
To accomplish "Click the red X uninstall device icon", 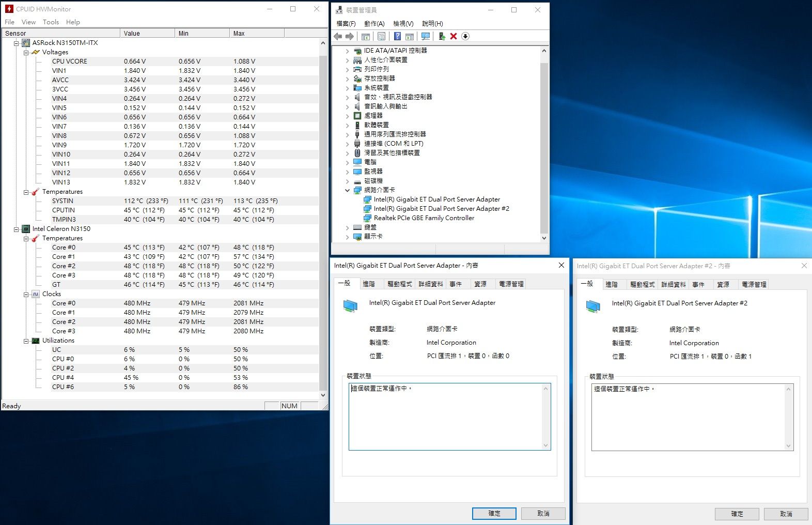I will point(454,36).
